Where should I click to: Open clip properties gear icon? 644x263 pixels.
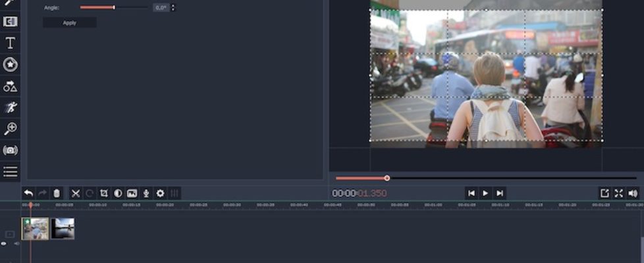pos(160,193)
